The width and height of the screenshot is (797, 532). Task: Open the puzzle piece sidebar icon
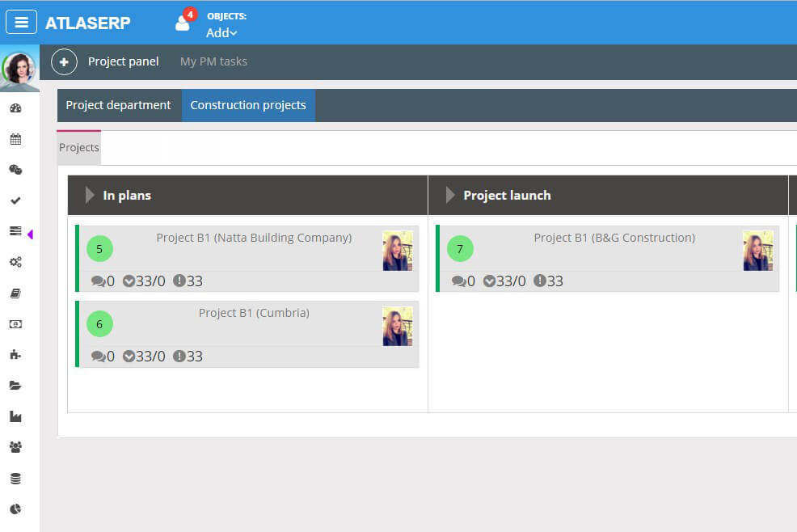(x=15, y=354)
